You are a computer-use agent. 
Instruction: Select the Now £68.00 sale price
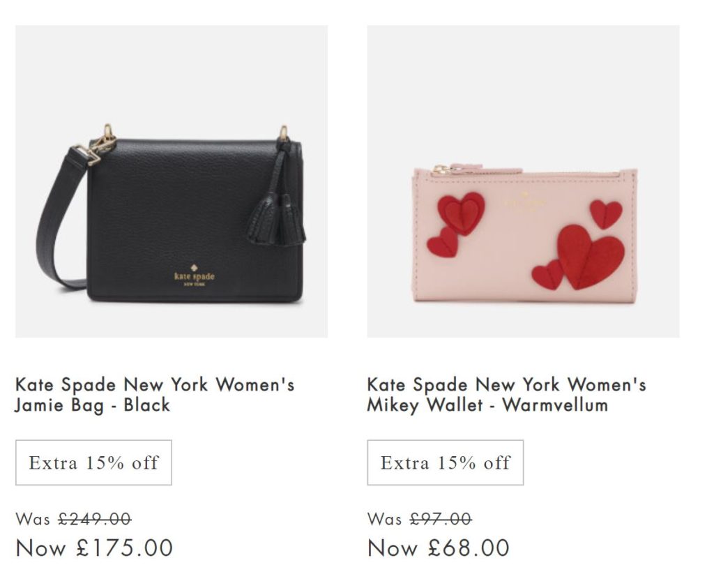tap(439, 548)
